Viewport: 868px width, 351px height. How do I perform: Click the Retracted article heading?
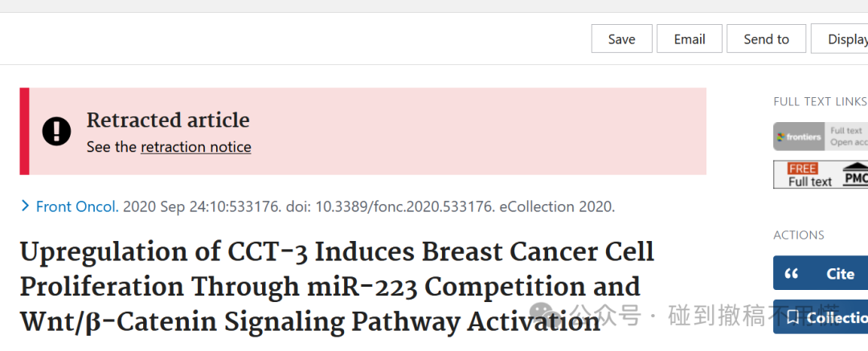click(168, 120)
